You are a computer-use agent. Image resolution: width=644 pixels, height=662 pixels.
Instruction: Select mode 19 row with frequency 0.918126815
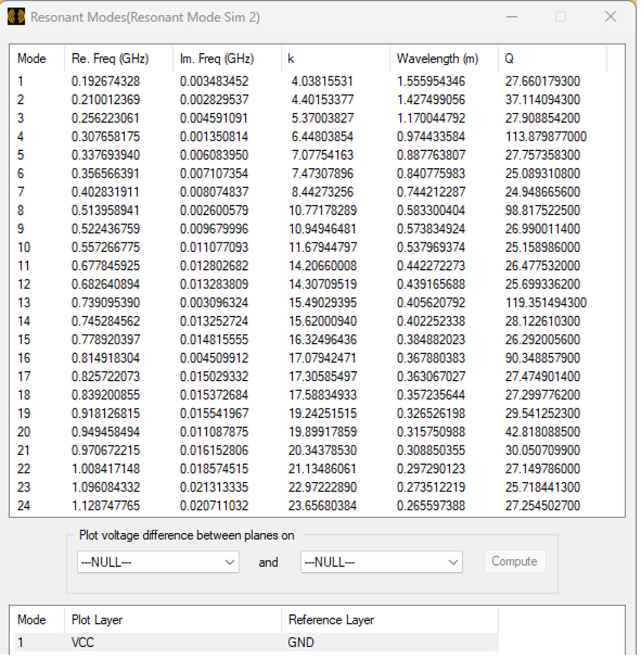(x=310, y=413)
